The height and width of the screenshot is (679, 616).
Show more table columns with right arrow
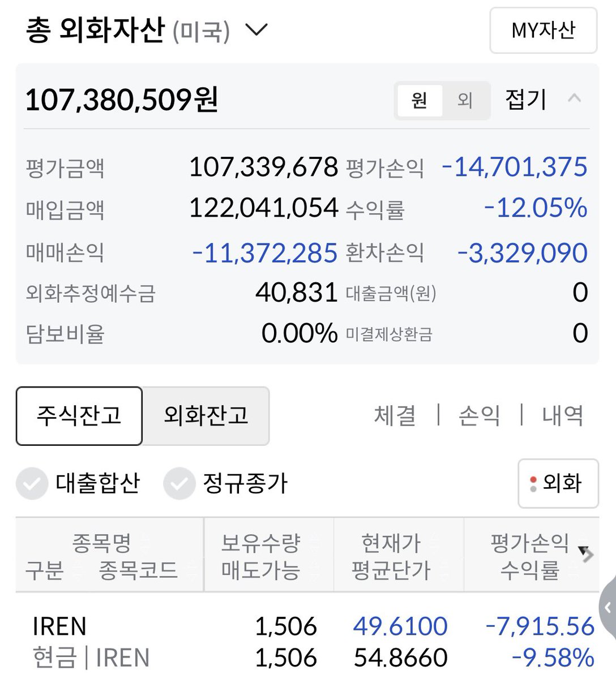pos(587,555)
